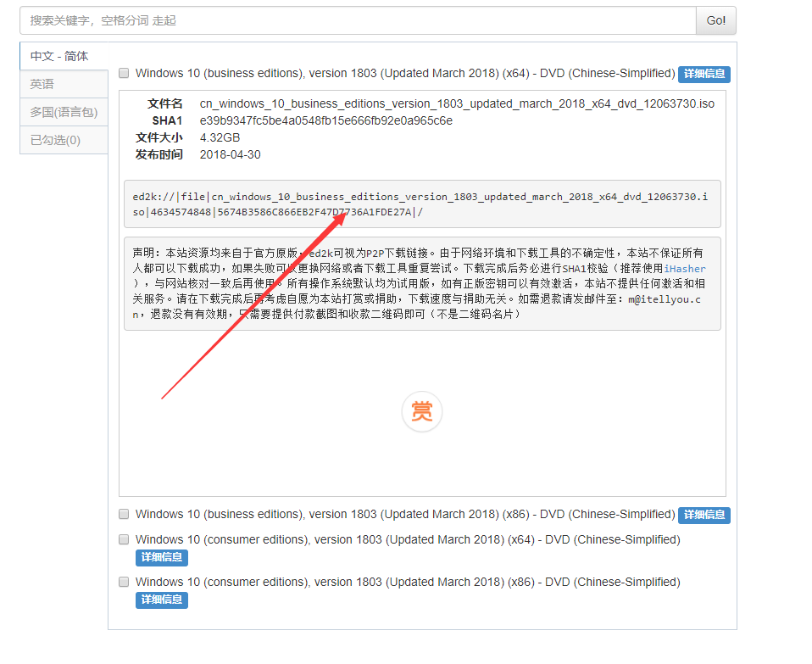Expand 详细信息 for consumer editions x64

tap(161, 558)
